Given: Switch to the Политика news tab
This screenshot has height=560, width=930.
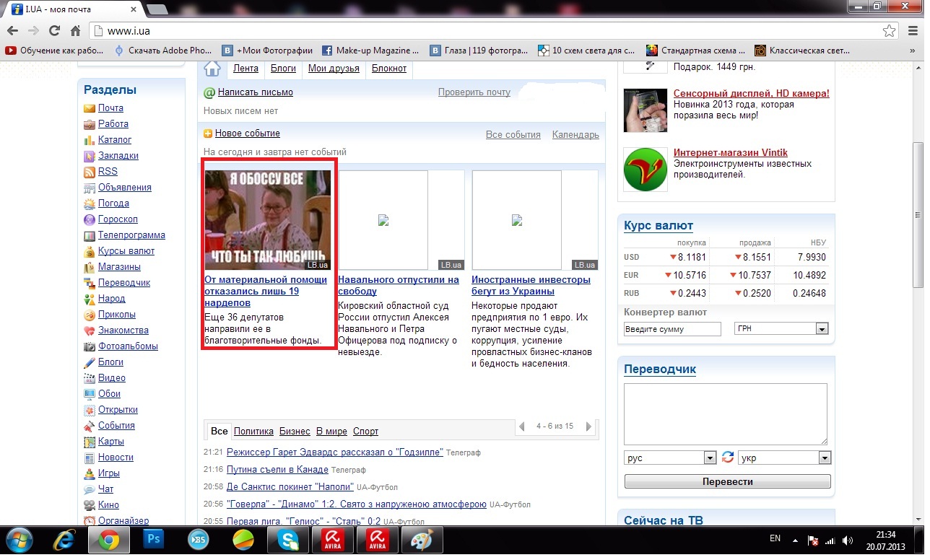Looking at the screenshot, I should [253, 431].
